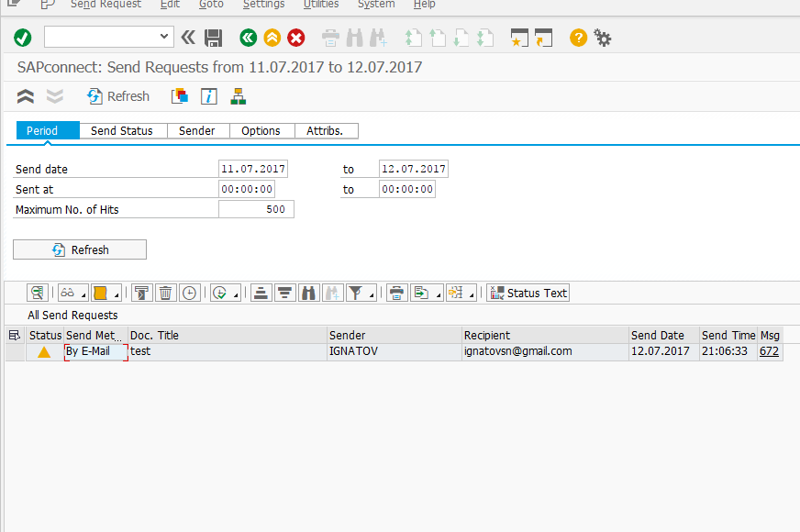Open the Goto menu
The width and height of the screenshot is (800, 532).
click(x=211, y=4)
